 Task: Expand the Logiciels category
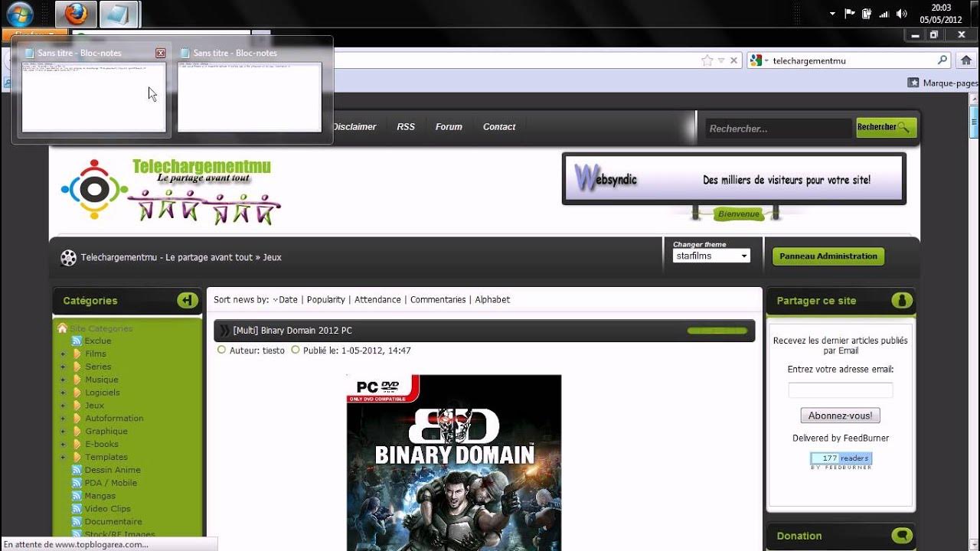tap(63, 393)
